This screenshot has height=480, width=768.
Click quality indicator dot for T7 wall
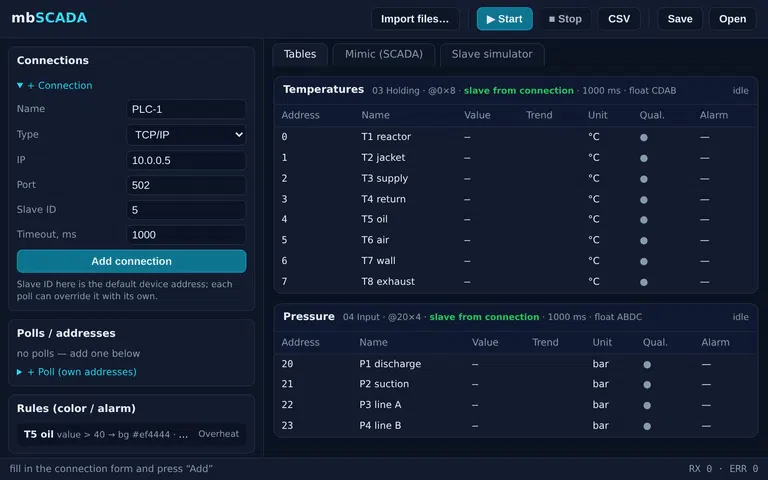644,262
